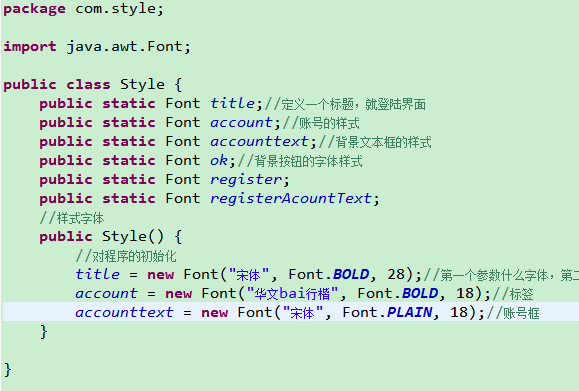579x391 pixels.
Task: Click the comment '//定义一个标题，就登陆界面'
Action: click(x=345, y=104)
